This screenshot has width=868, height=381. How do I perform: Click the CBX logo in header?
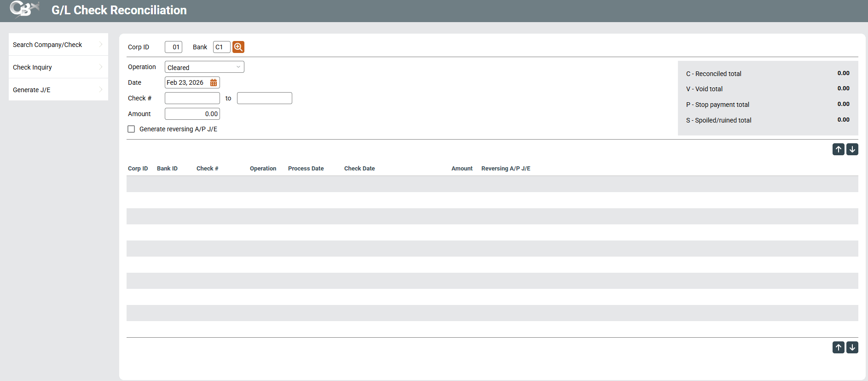[24, 9]
